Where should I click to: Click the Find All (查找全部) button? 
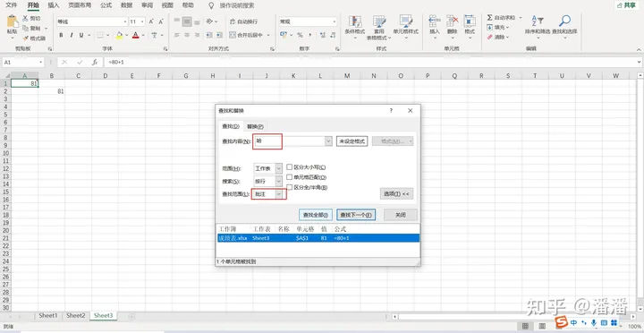click(x=316, y=215)
